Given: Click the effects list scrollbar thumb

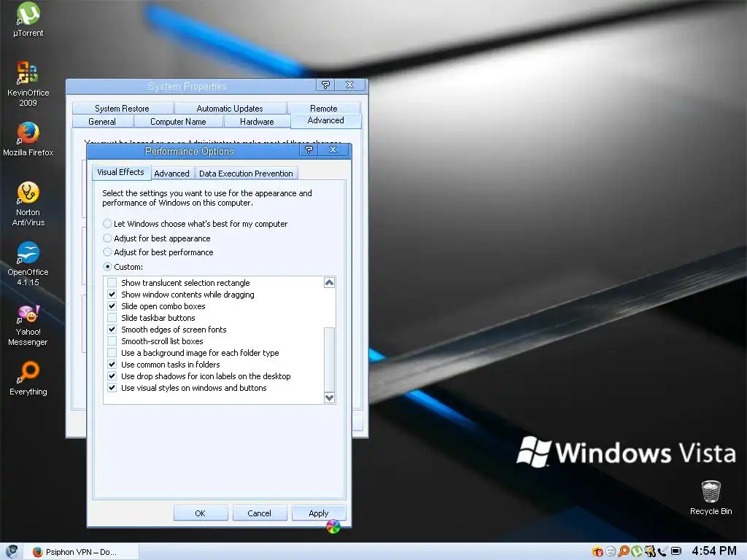Looking at the screenshot, I should pos(329,359).
